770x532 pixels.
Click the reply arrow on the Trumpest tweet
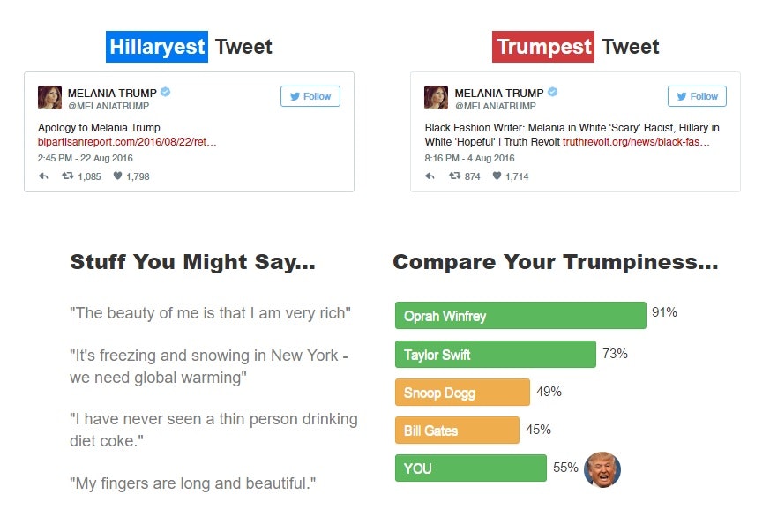(x=430, y=175)
